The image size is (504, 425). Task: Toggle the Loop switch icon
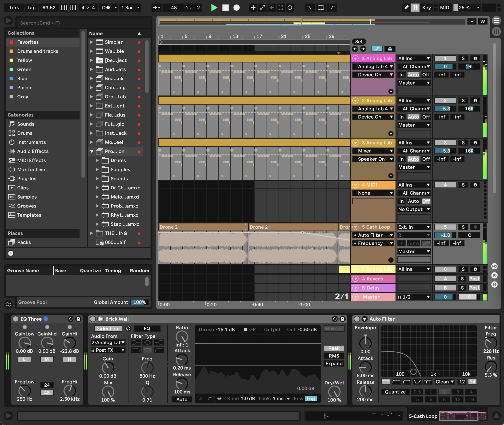coord(321,8)
